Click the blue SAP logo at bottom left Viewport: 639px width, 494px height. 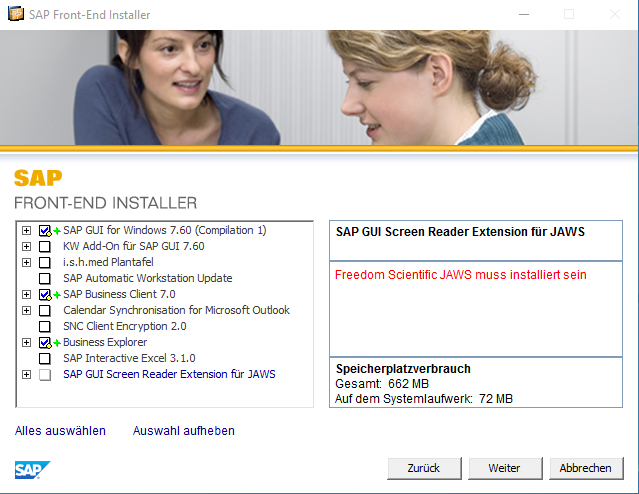pos(32,470)
